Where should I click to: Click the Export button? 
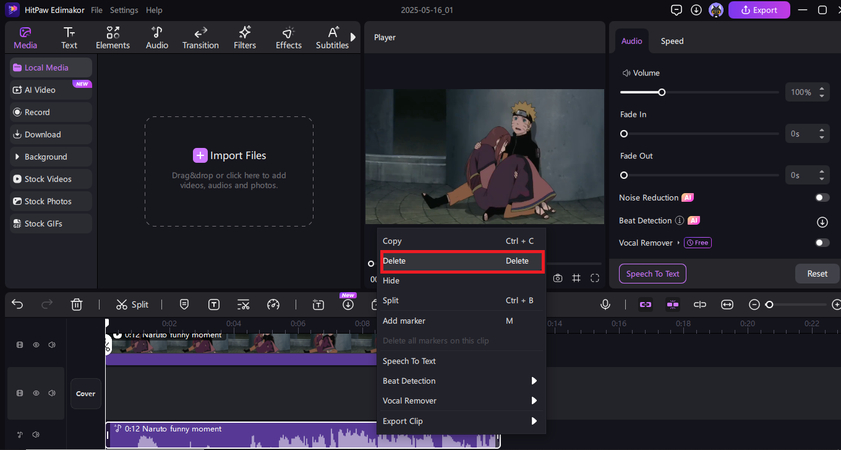coord(759,10)
